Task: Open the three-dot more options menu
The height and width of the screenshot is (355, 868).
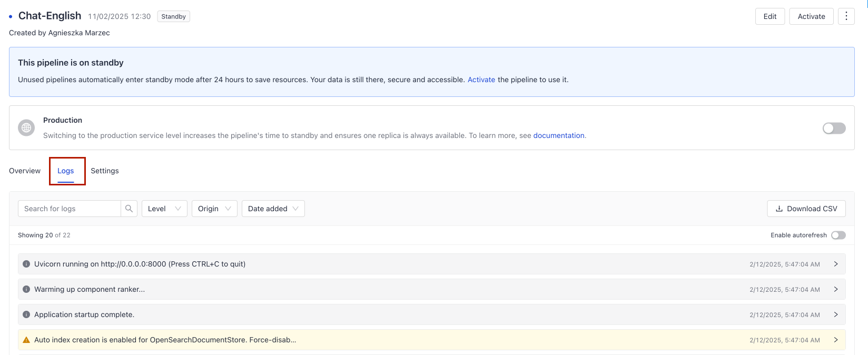Action: point(846,16)
